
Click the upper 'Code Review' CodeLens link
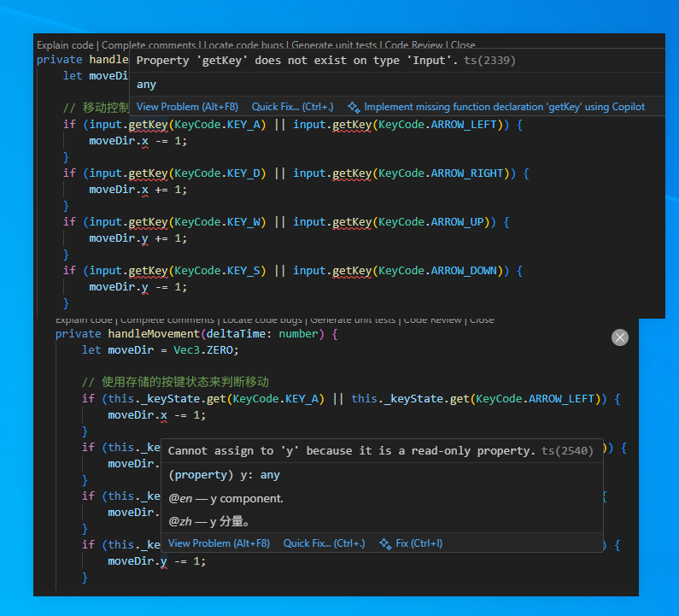click(413, 45)
